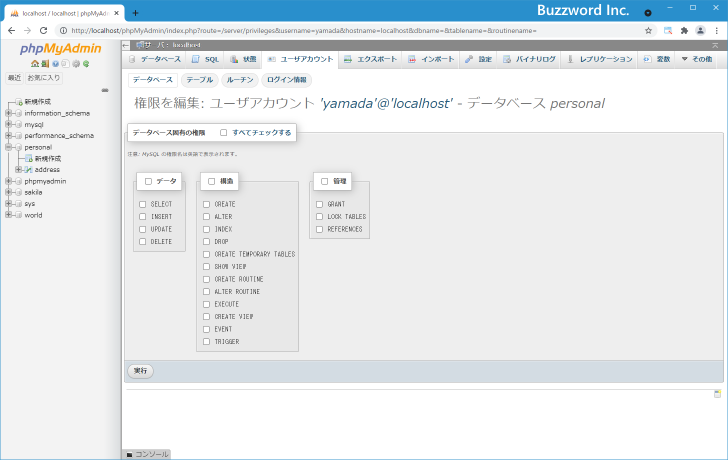This screenshot has height=460, width=728.
Task: Open navigation panel settings gear icon
Action: coord(76,64)
